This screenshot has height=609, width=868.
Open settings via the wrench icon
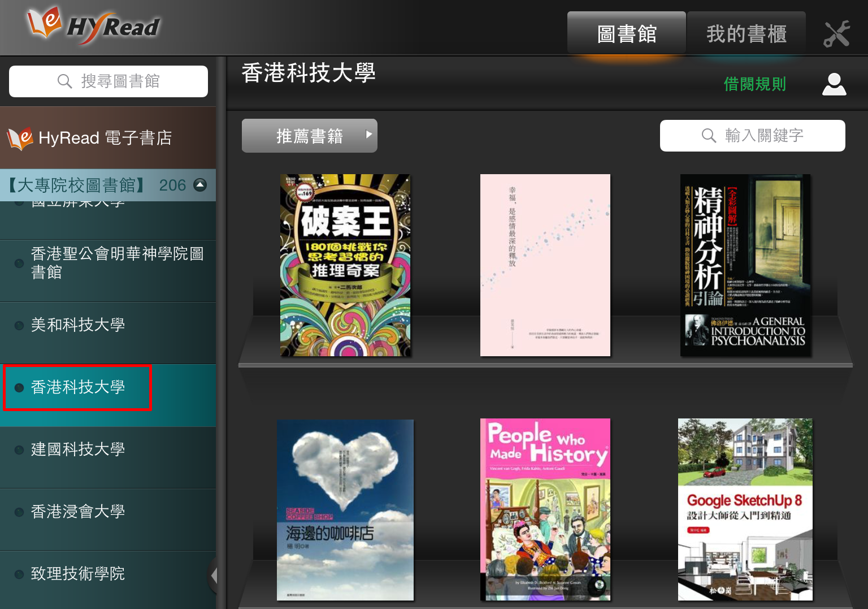coord(837,32)
